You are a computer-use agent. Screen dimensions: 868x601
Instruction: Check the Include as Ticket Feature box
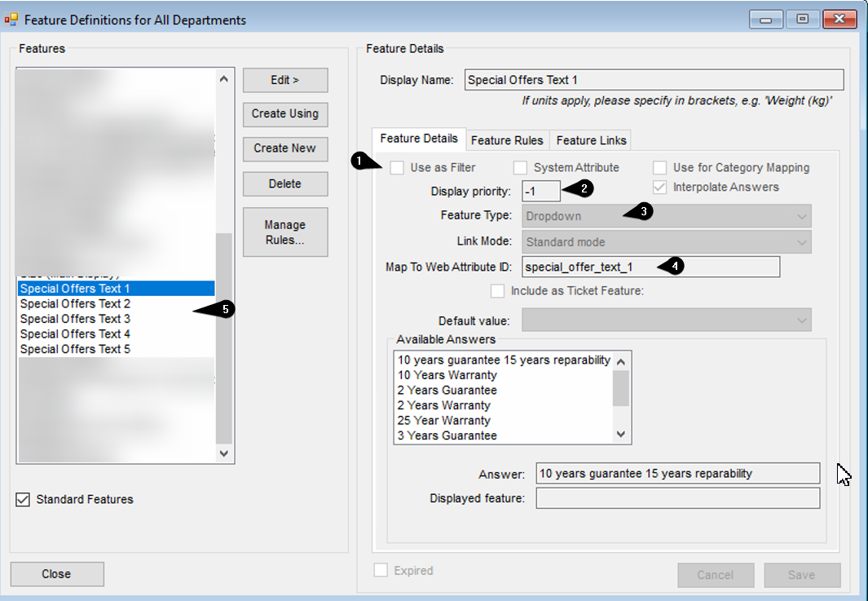pyautogui.click(x=497, y=291)
